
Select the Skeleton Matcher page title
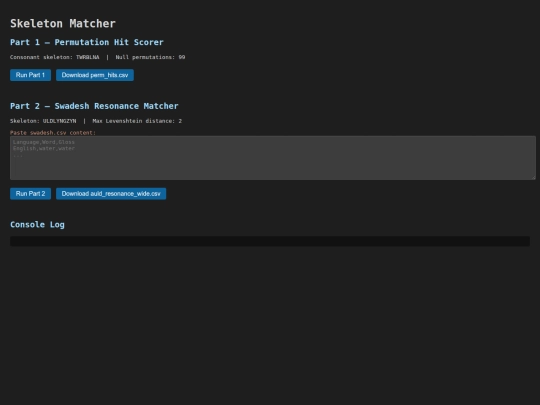click(63, 23)
